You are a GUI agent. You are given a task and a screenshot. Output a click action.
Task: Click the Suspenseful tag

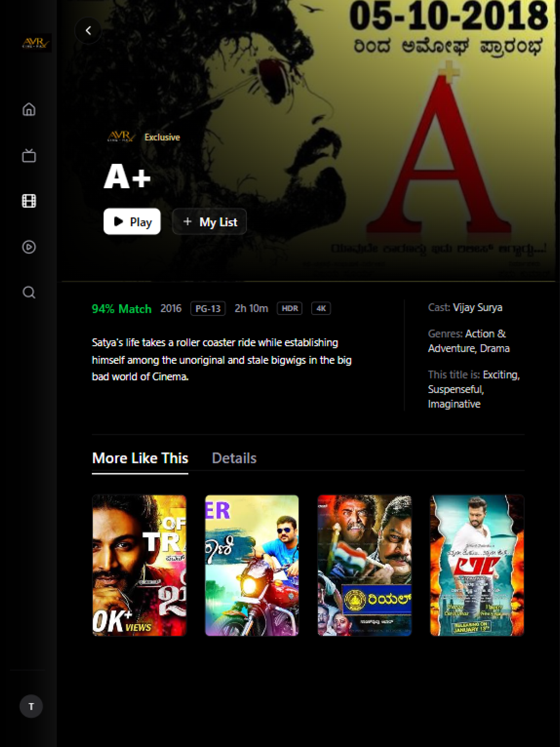tap(456, 389)
